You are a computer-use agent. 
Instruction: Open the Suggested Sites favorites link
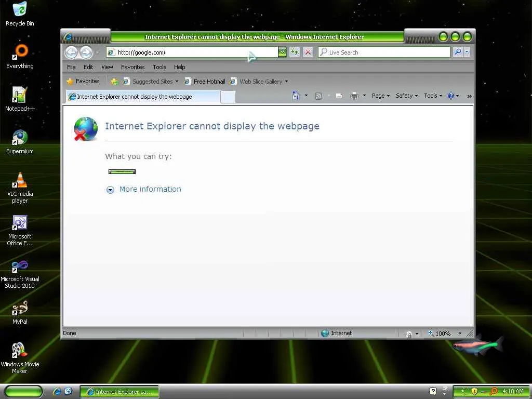pyautogui.click(x=150, y=82)
